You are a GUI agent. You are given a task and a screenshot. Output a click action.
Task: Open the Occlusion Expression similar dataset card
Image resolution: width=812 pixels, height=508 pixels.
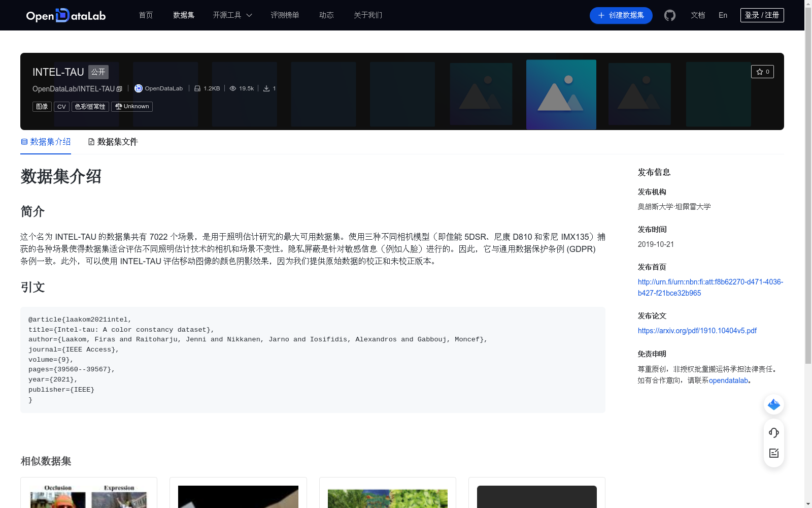(x=89, y=493)
